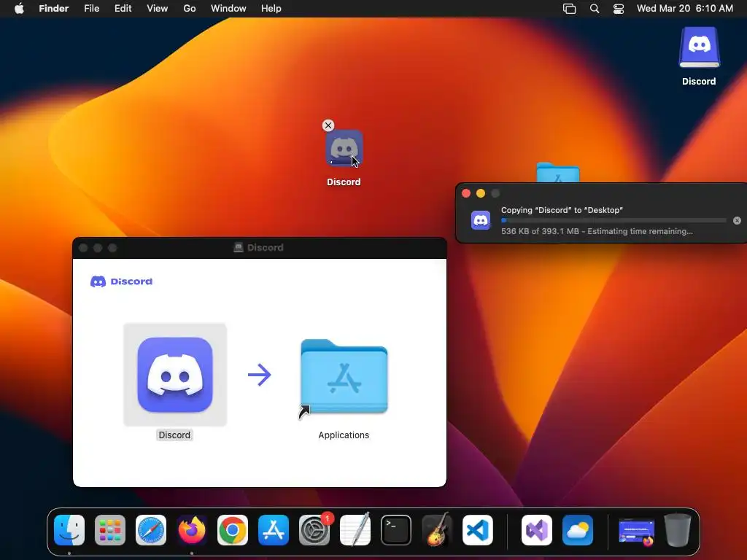Image resolution: width=747 pixels, height=560 pixels.
Task: Select the "Discord" label under app icon
Action: [x=174, y=435]
